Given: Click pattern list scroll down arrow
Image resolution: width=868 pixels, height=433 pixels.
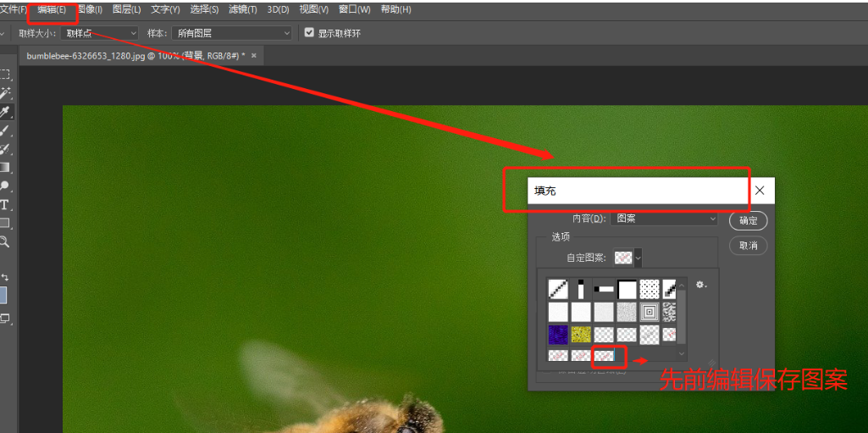Looking at the screenshot, I should click(682, 353).
